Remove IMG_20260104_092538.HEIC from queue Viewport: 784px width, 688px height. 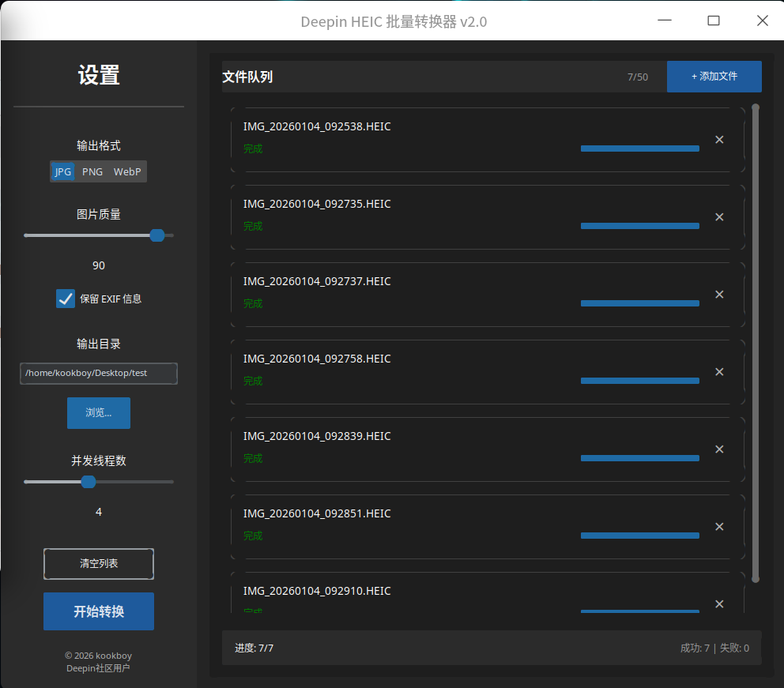(719, 140)
